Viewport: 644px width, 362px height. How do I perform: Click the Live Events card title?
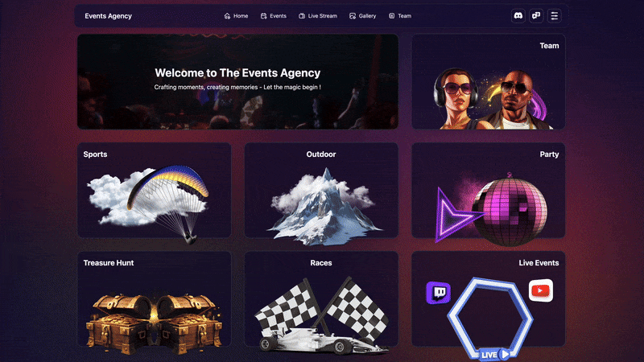[539, 263]
